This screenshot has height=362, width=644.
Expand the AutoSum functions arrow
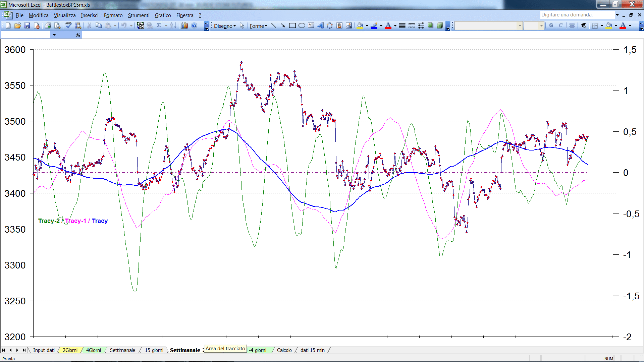click(x=166, y=25)
